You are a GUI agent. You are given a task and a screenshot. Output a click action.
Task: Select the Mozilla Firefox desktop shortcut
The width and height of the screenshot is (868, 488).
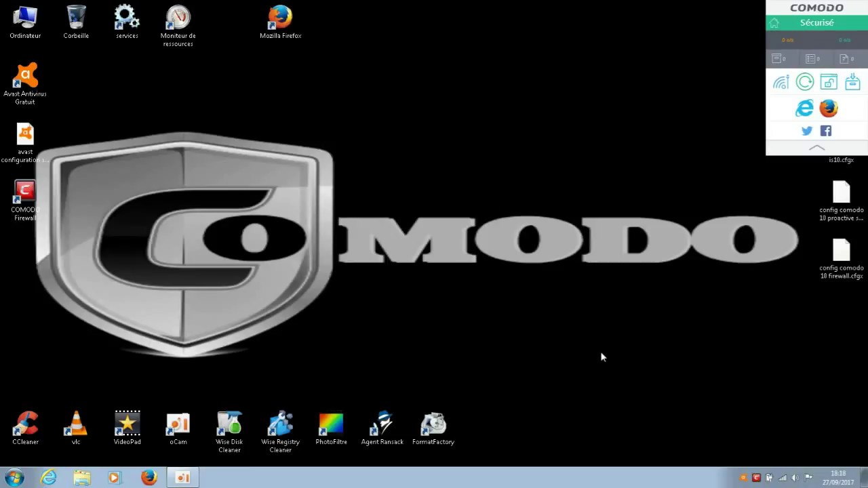pos(280,22)
